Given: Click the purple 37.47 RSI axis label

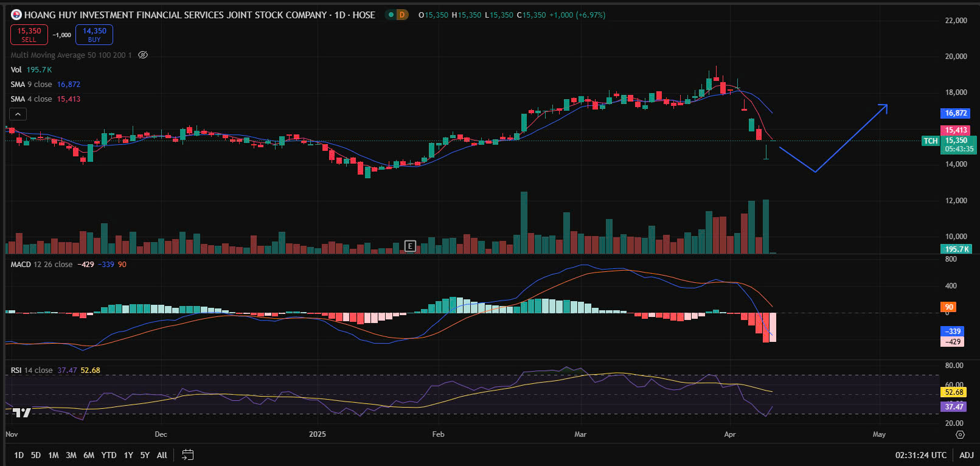Looking at the screenshot, I should [954, 406].
